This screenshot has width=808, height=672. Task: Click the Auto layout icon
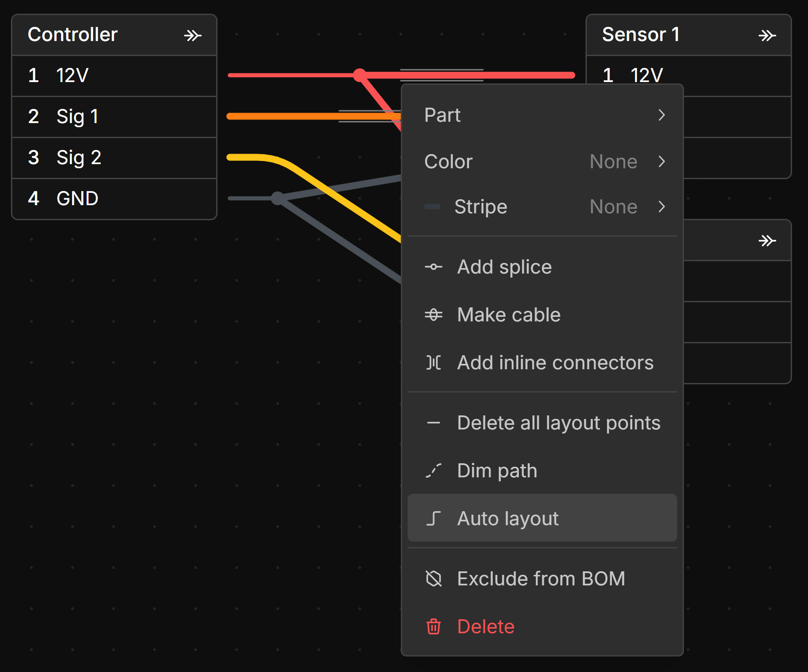point(433,518)
